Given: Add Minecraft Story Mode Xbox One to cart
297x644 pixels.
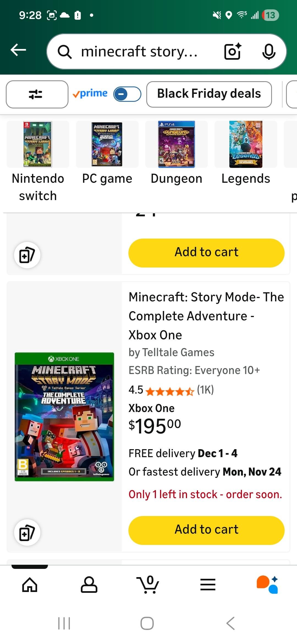Looking at the screenshot, I should [206, 530].
